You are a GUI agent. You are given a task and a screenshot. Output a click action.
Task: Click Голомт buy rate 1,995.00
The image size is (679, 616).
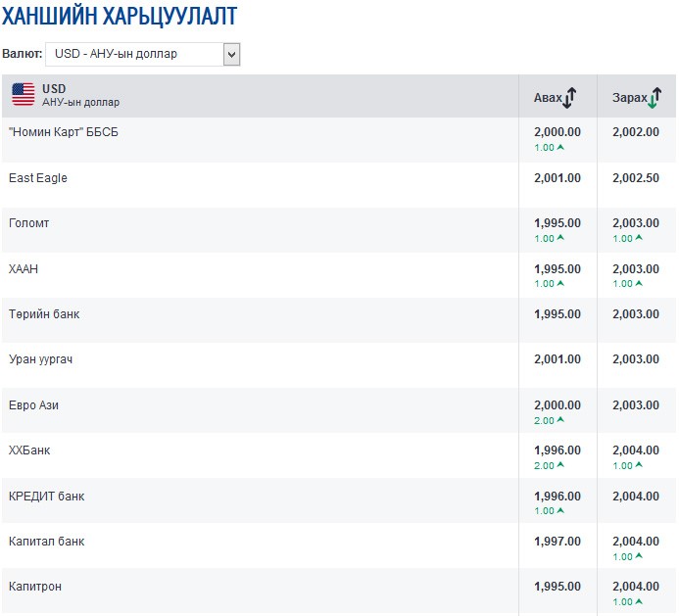(x=558, y=223)
